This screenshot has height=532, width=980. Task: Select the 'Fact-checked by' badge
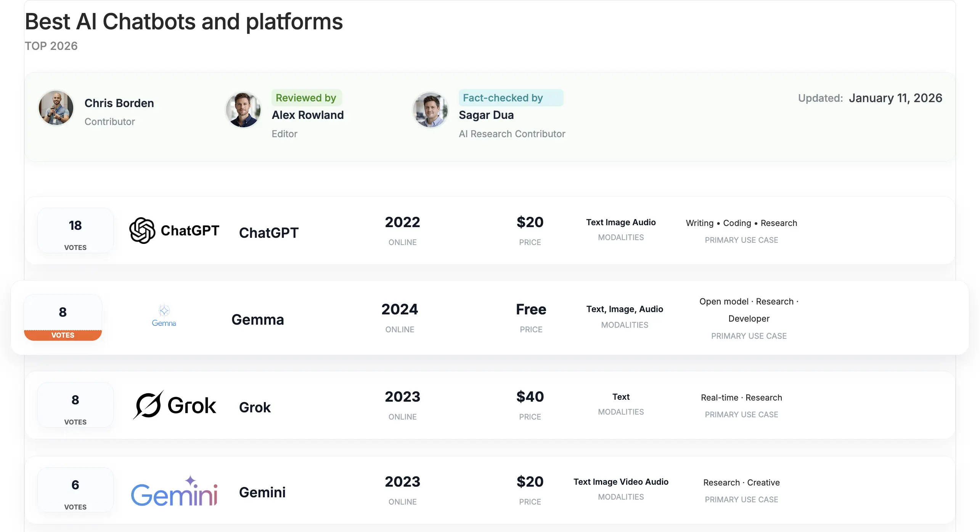(511, 98)
